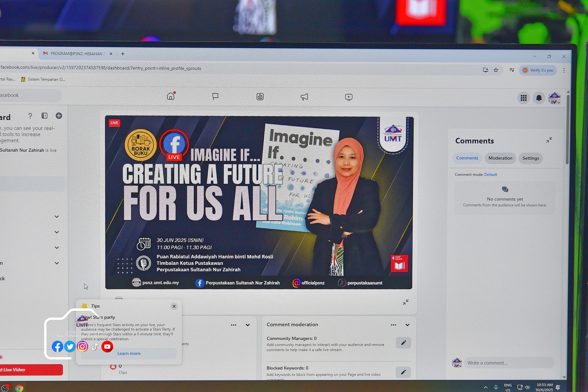
Task: Close the Tips popup
Action: tap(174, 306)
